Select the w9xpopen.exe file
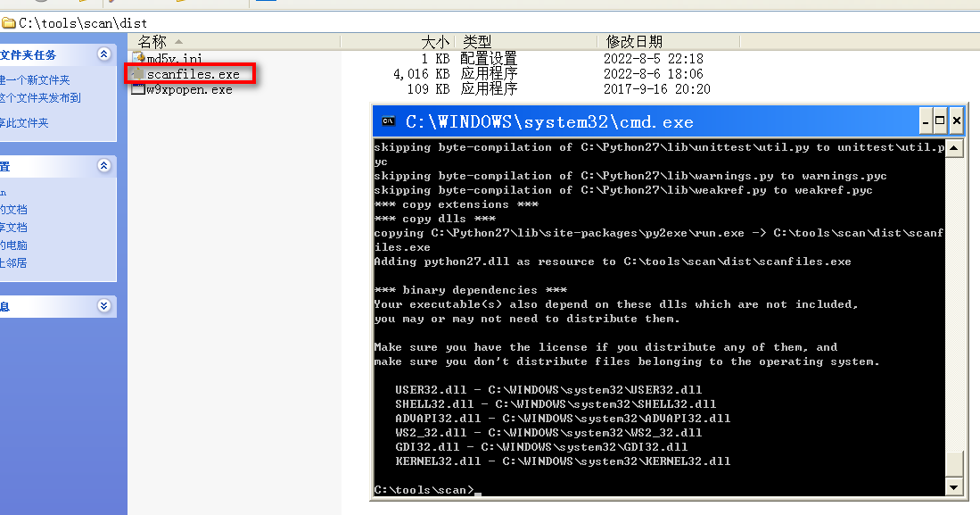 pyautogui.click(x=189, y=89)
